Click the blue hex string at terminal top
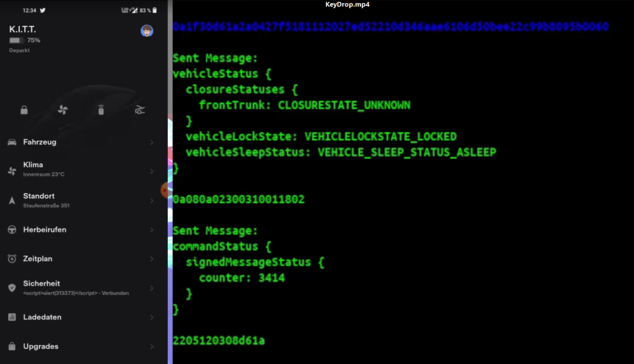Screen dimensions: 634x364 390,26
